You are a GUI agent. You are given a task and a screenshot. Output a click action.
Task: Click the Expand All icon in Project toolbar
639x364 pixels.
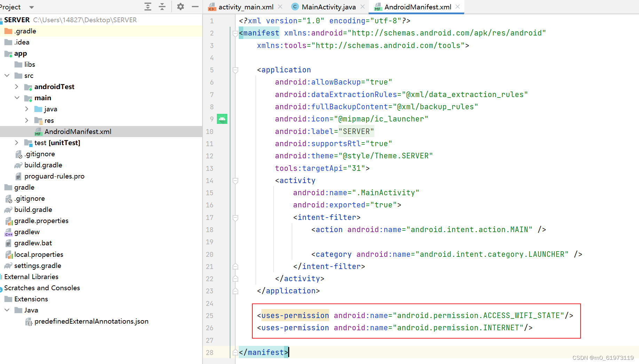pos(148,7)
